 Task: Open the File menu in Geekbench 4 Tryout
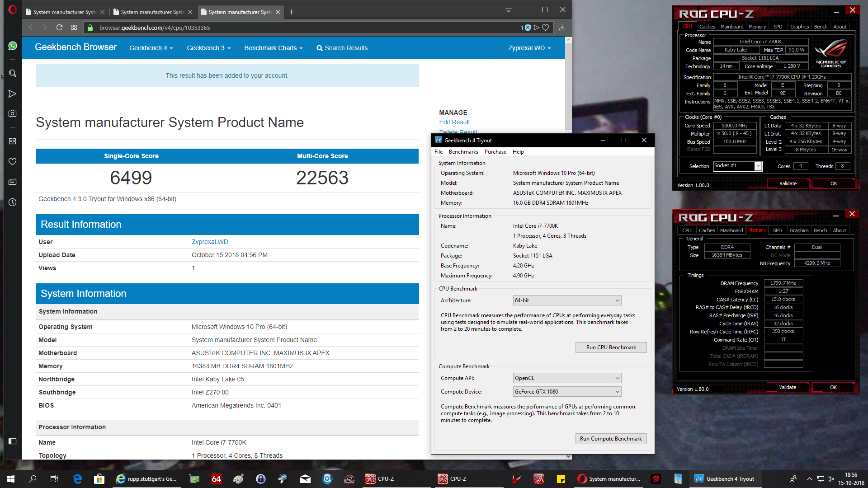pyautogui.click(x=439, y=152)
